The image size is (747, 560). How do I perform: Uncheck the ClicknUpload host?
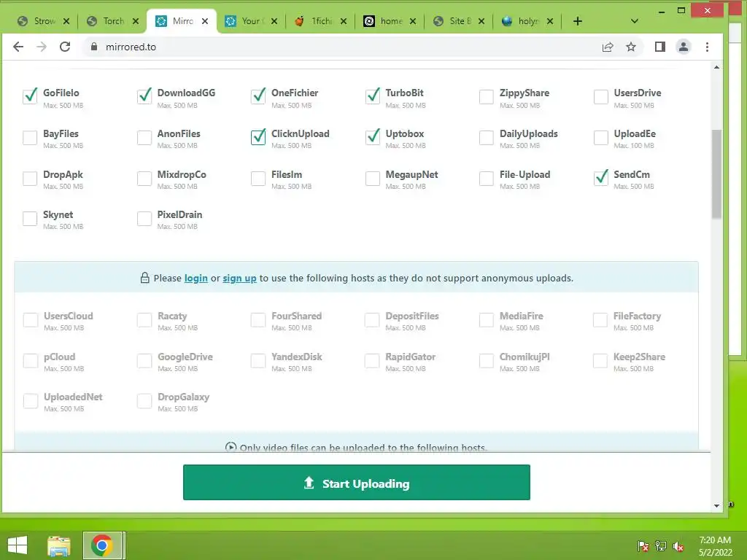click(258, 138)
